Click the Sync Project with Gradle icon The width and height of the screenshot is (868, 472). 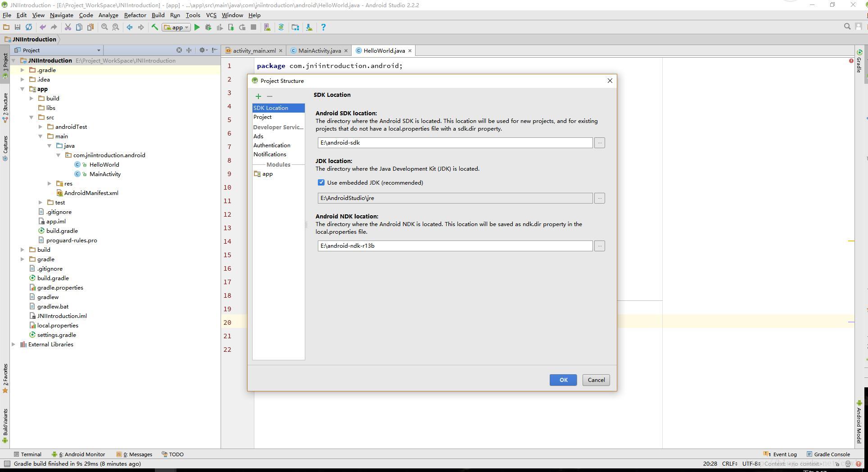[281, 27]
